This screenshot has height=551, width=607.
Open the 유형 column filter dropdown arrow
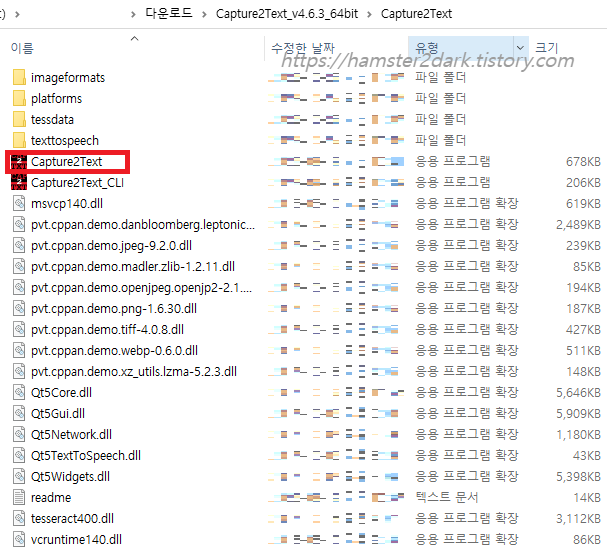coord(521,48)
